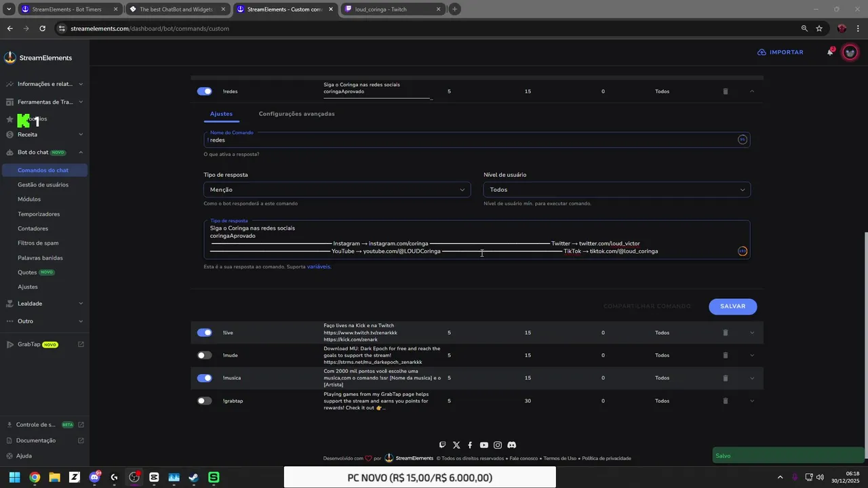
Task: Open the X social icon in the footer
Action: 456,445
